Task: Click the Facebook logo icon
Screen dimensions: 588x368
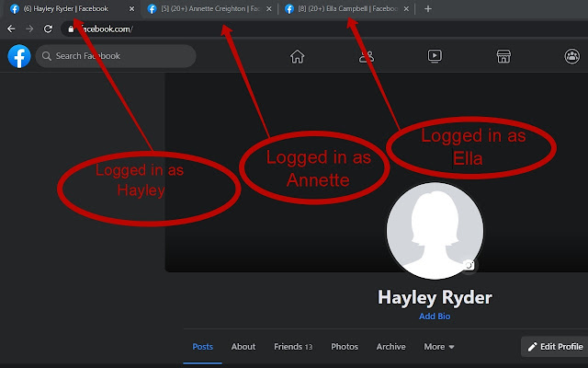Action: coord(19,56)
